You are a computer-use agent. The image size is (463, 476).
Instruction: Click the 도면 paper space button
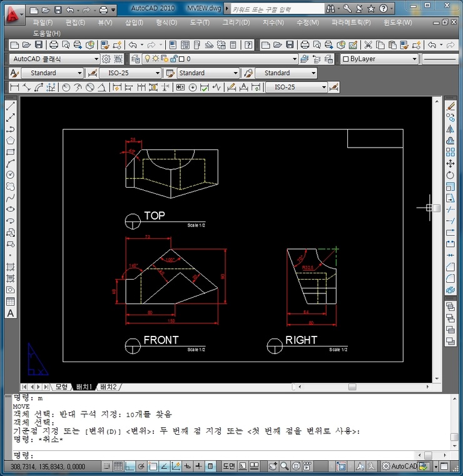click(228, 467)
